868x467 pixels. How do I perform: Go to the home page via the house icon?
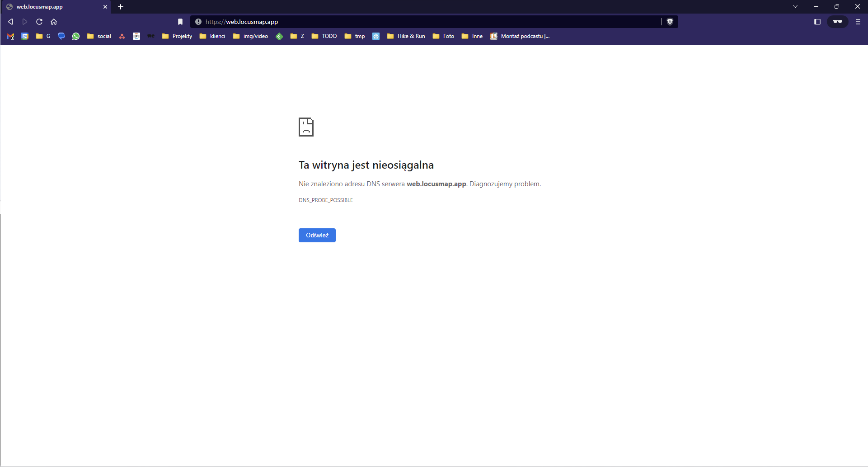54,22
